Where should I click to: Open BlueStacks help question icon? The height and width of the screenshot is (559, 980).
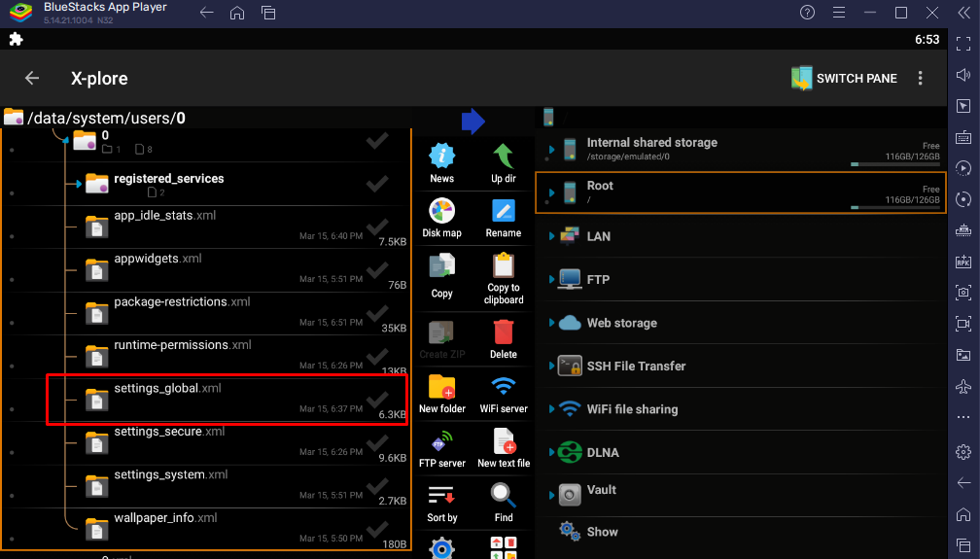click(807, 13)
